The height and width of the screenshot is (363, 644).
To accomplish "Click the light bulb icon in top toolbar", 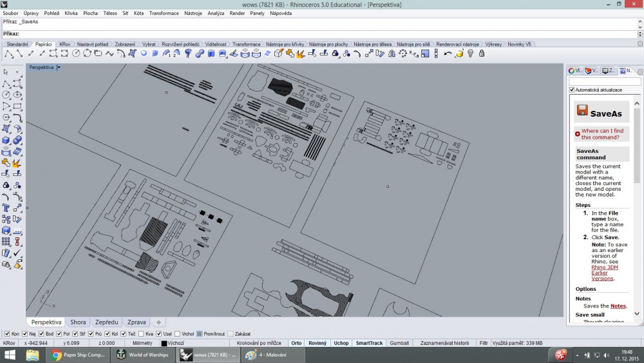I will click(x=470, y=54).
